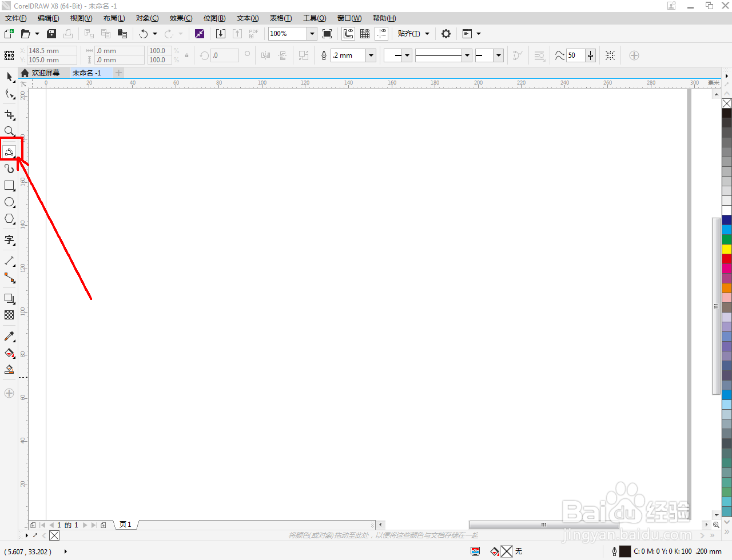This screenshot has width=732, height=560.
Task: Select the Color Eyedropper tool
Action: tap(9, 337)
